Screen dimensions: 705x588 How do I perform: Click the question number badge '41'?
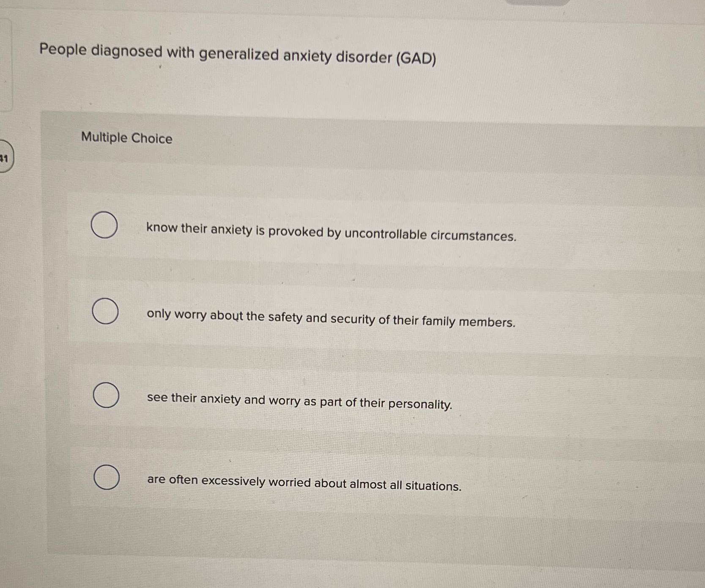(4, 159)
